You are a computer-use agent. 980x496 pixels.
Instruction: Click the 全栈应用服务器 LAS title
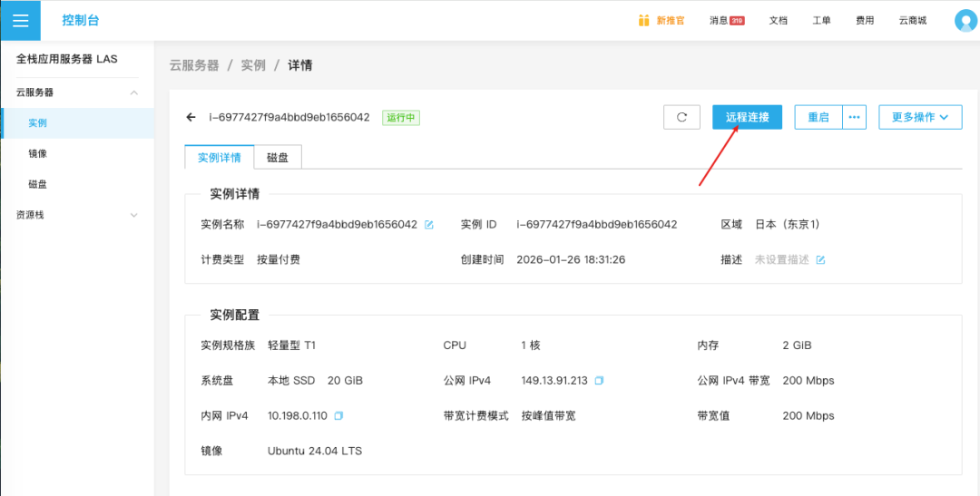[67, 59]
